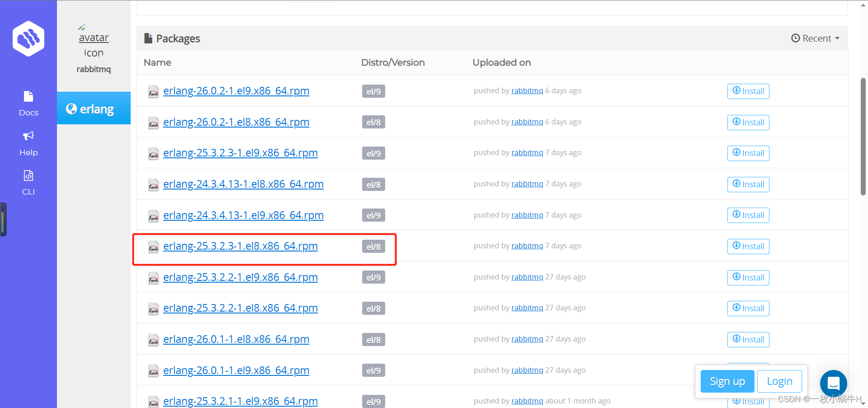Click the Login button

pos(779,381)
